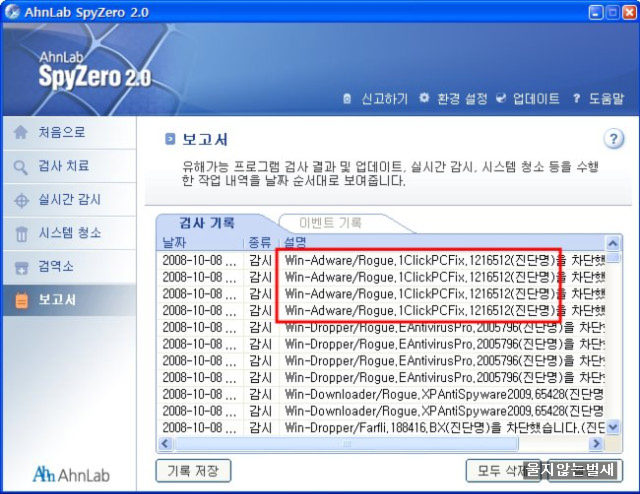Open the 도움말 help link
The image size is (640, 494).
pyautogui.click(x=606, y=98)
